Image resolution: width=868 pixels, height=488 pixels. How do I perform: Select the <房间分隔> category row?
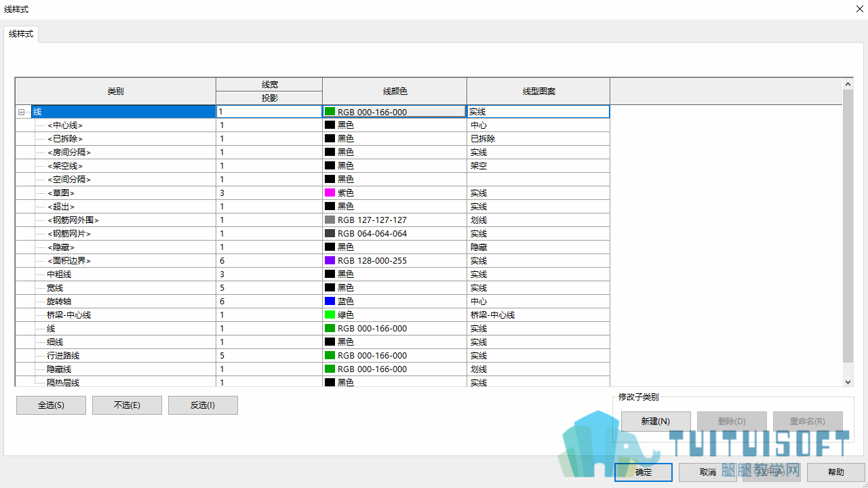coord(69,152)
